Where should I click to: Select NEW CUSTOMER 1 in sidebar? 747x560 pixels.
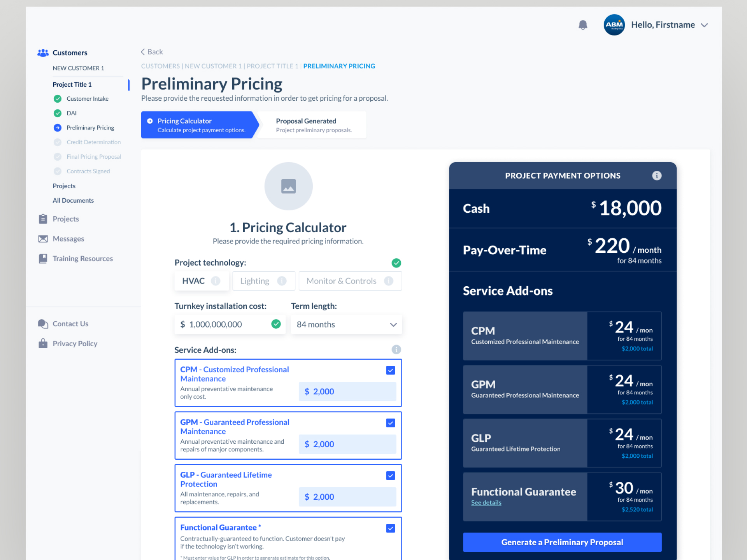pos(79,68)
